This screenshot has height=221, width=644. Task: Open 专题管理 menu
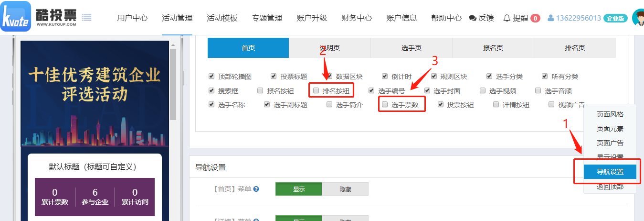tap(267, 18)
